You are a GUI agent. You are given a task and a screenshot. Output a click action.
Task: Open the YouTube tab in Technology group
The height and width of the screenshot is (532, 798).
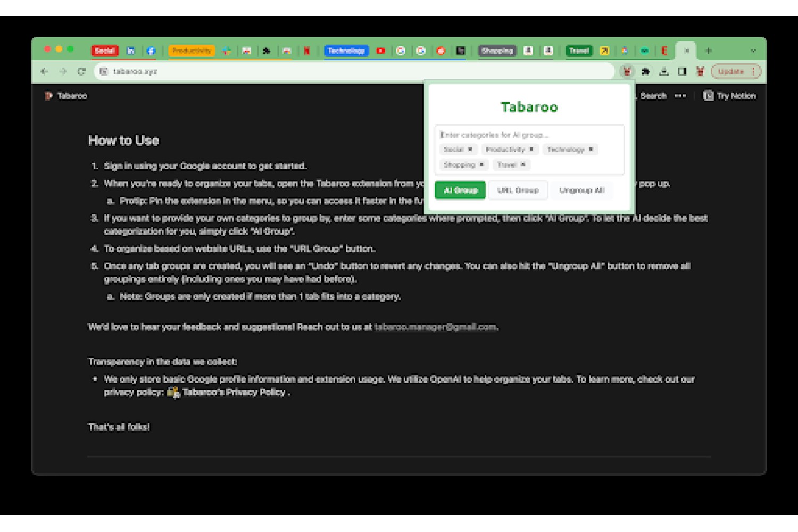click(381, 51)
